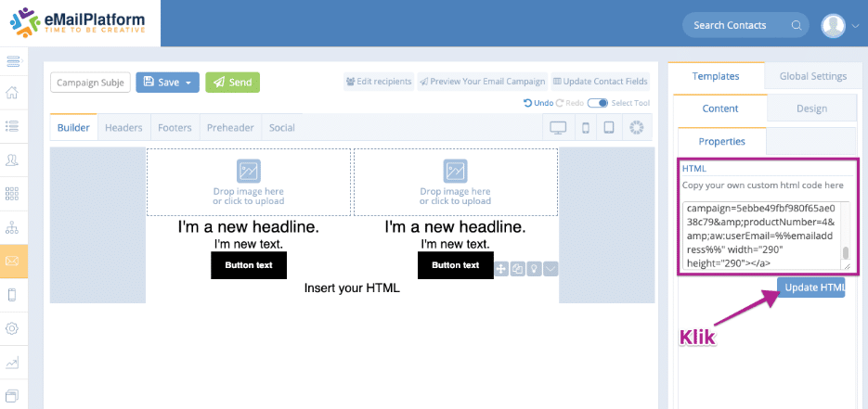Open the Save dropdown arrow
The image size is (868, 409).
pyautogui.click(x=188, y=83)
